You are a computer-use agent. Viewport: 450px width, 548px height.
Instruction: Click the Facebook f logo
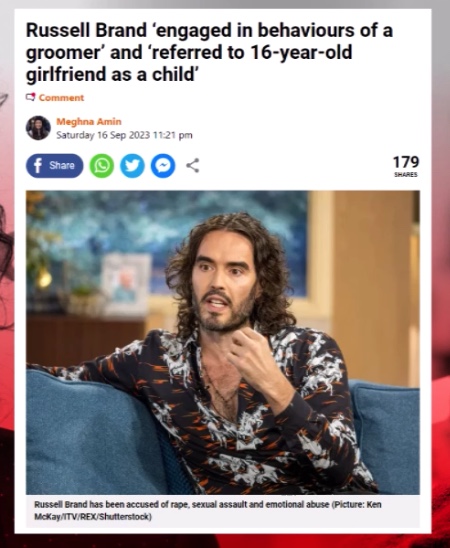point(37,166)
